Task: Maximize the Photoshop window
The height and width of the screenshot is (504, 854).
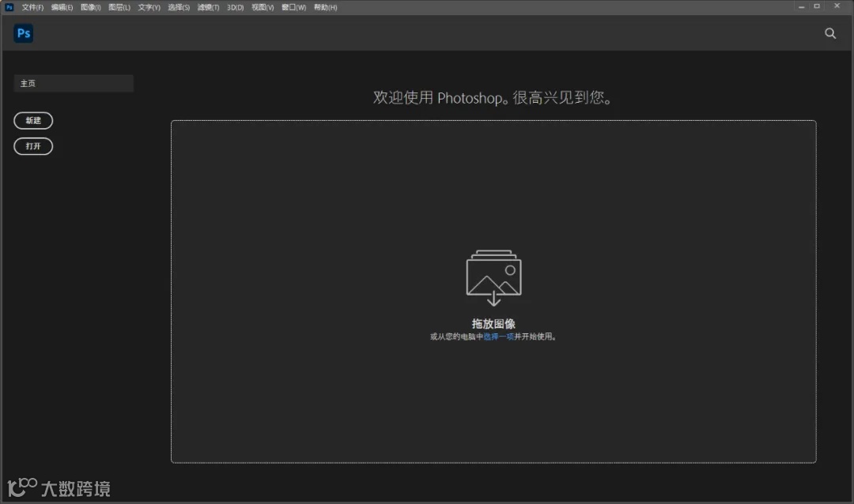Action: click(x=816, y=6)
